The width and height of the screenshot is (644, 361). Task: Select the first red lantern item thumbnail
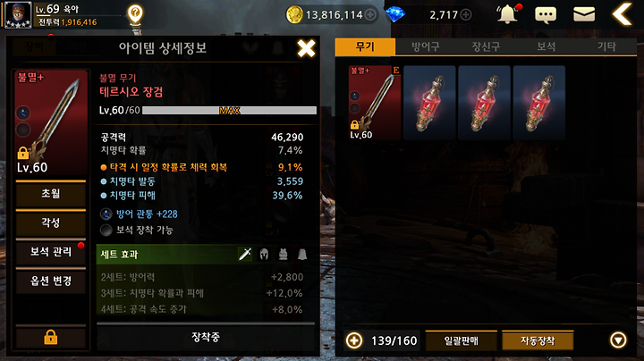tap(429, 103)
